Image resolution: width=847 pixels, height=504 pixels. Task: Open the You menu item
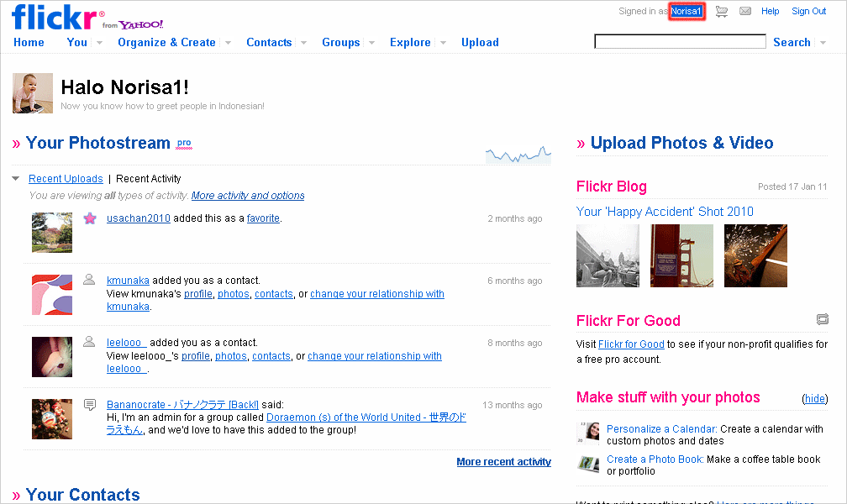pyautogui.click(x=76, y=42)
